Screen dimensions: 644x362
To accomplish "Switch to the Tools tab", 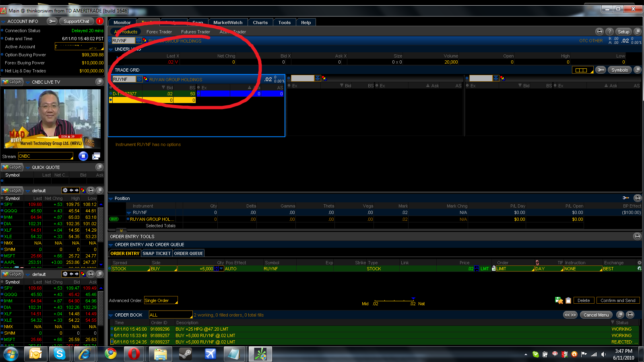I will pos(285,23).
